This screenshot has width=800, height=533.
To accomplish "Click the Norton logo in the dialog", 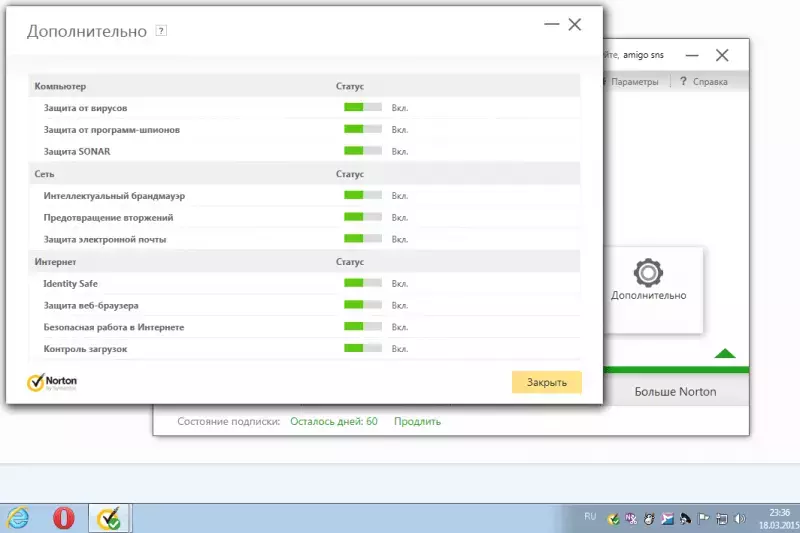I will coord(52,382).
